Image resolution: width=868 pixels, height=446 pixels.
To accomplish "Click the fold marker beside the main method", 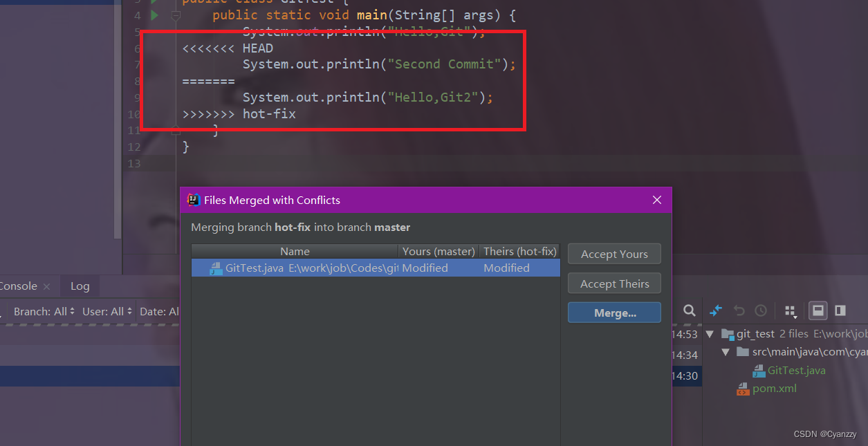I will tap(176, 15).
